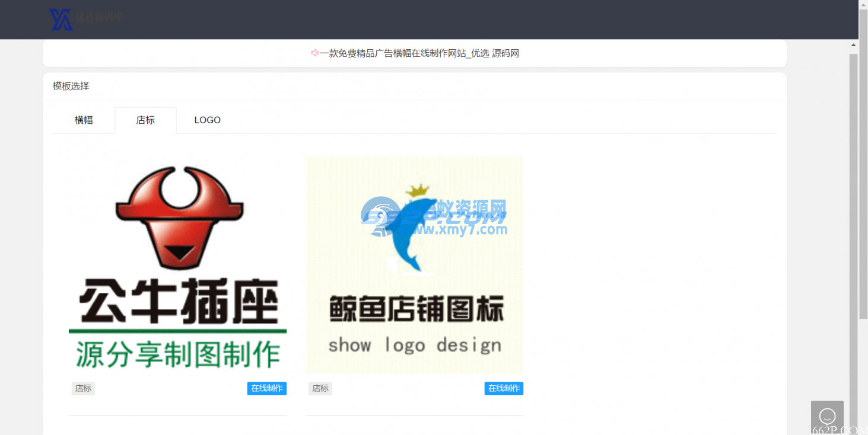Click 在线制作 under the whale logo

coord(503,388)
